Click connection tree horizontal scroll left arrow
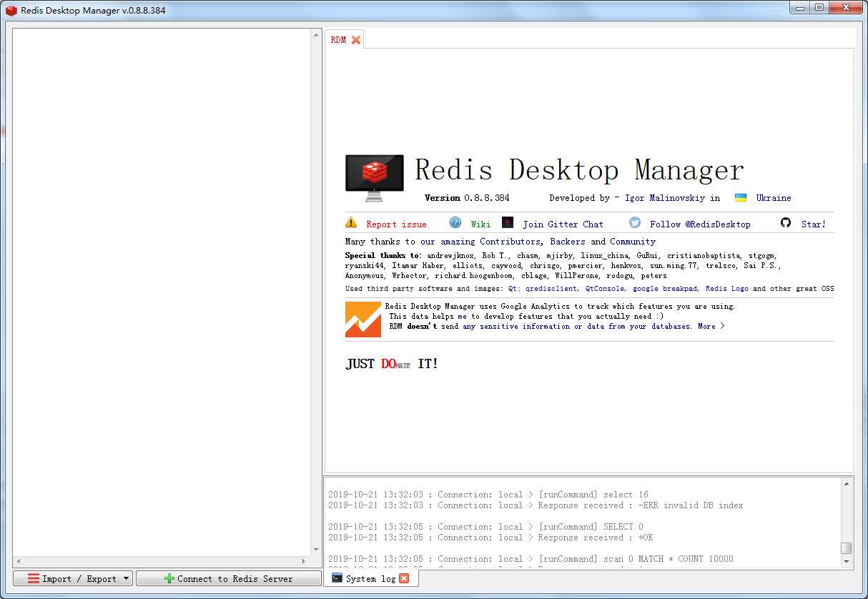Image resolution: width=868 pixels, height=599 pixels. coord(19,561)
